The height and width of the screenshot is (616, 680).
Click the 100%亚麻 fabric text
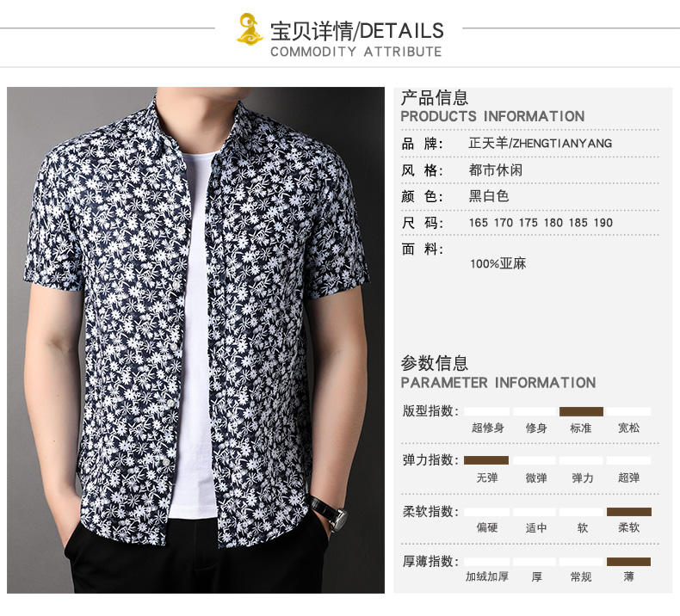click(x=498, y=263)
